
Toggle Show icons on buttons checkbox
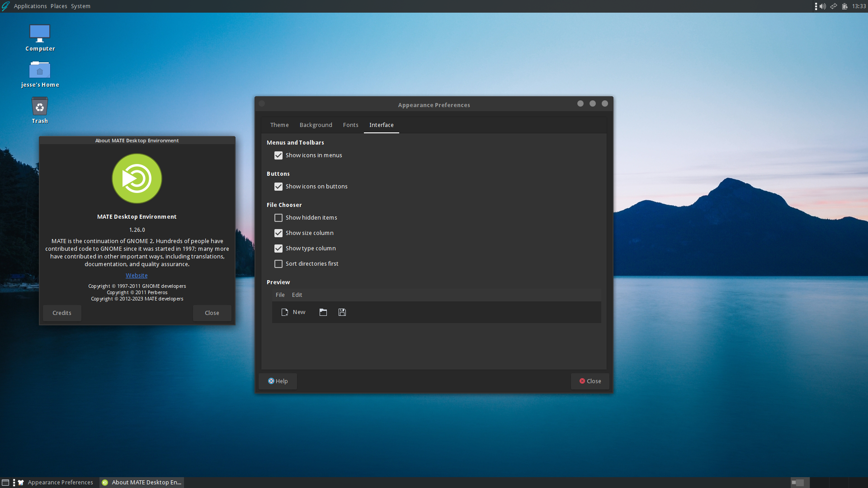coord(278,187)
